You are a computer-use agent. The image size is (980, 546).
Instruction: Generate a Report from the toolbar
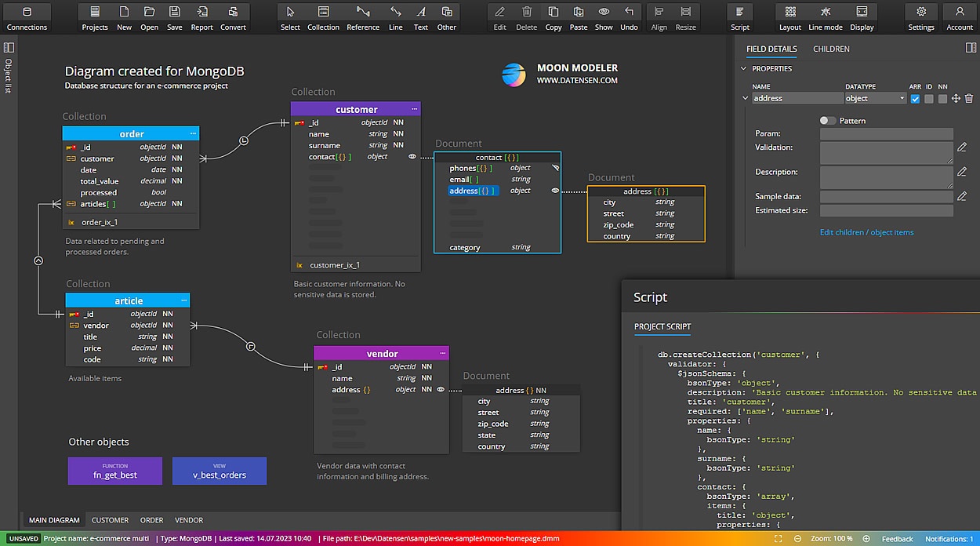202,17
